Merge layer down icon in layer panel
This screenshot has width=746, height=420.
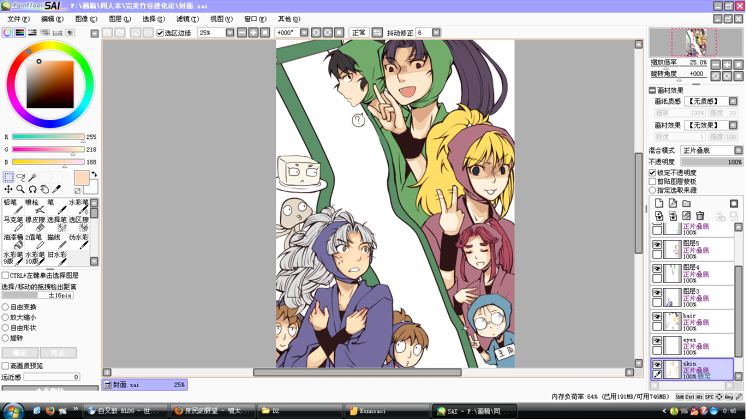(x=673, y=216)
